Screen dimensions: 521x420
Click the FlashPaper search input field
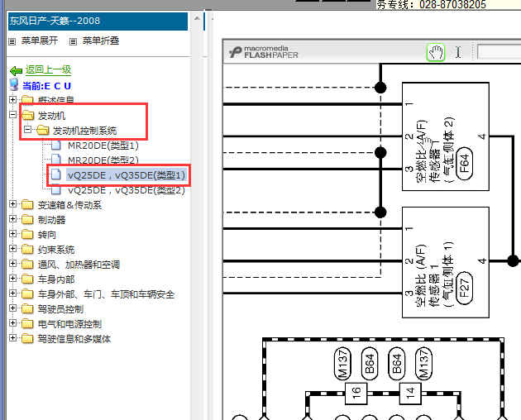[499, 52]
